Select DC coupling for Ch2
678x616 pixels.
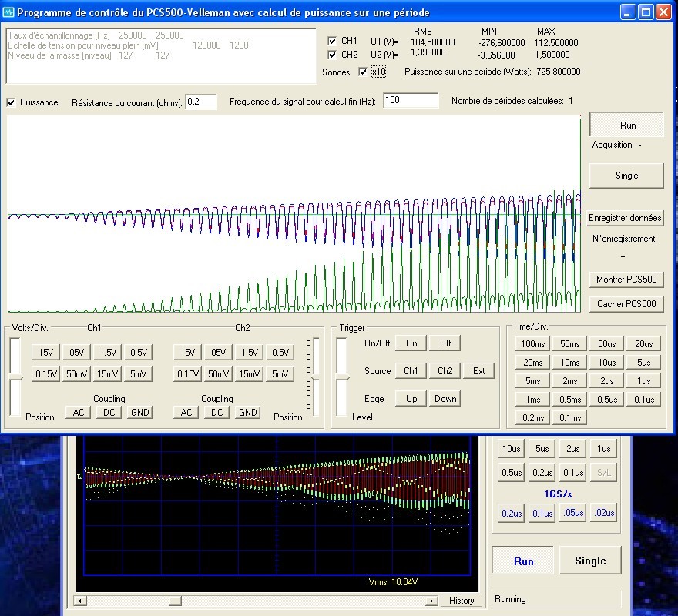pyautogui.click(x=217, y=413)
